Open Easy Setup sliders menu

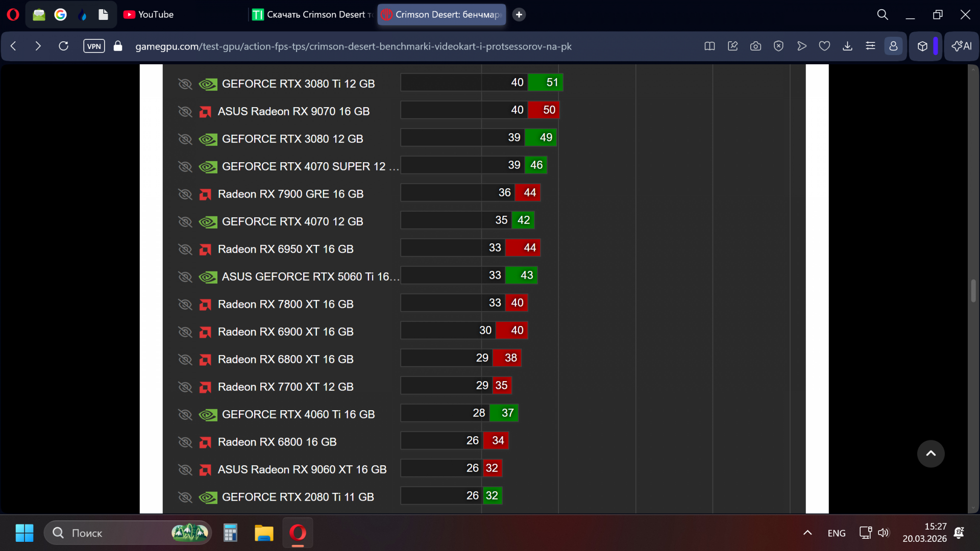tap(870, 46)
